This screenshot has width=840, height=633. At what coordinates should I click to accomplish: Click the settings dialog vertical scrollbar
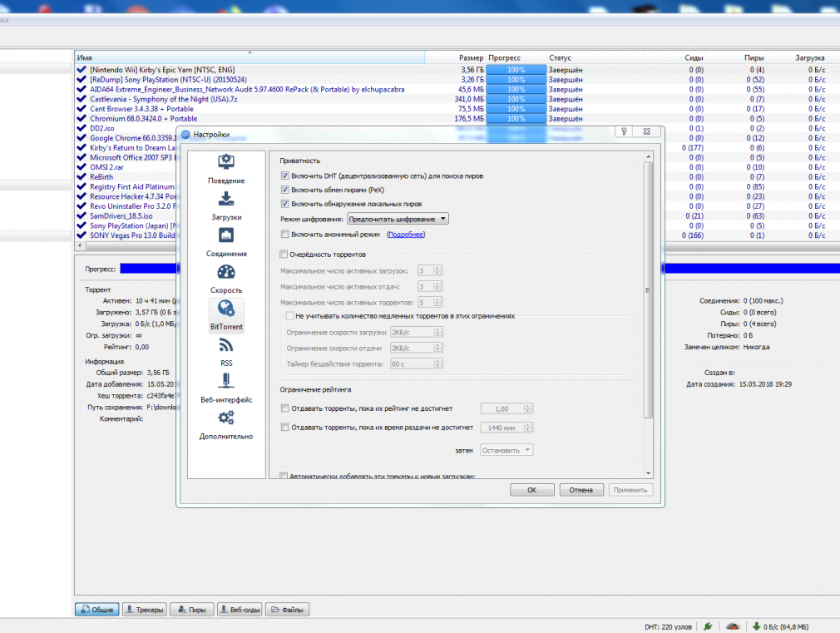pyautogui.click(x=648, y=289)
